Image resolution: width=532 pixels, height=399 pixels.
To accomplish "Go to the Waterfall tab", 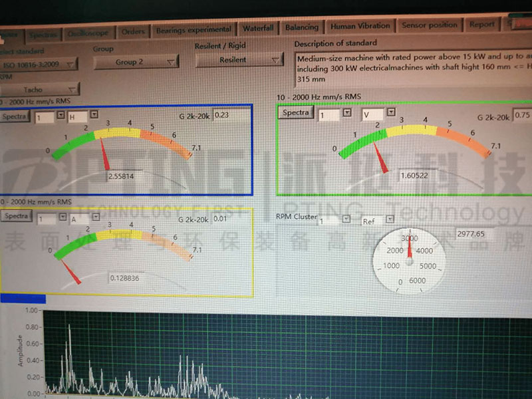I will tap(258, 29).
